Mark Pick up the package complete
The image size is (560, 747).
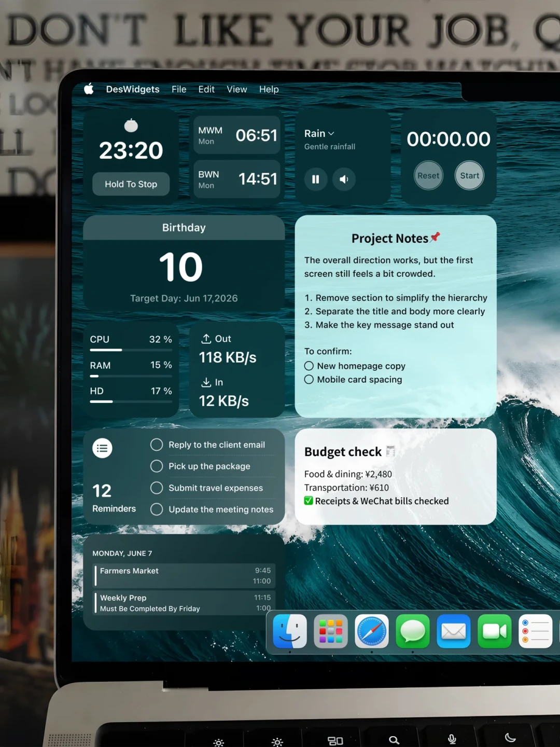(157, 466)
